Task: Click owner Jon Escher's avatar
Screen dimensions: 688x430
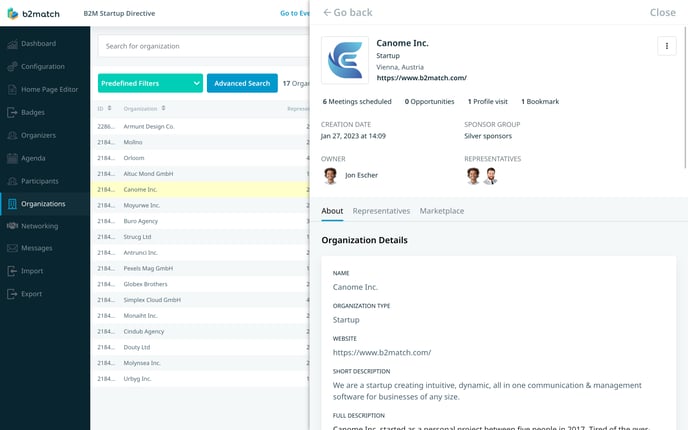Action: [x=330, y=176]
